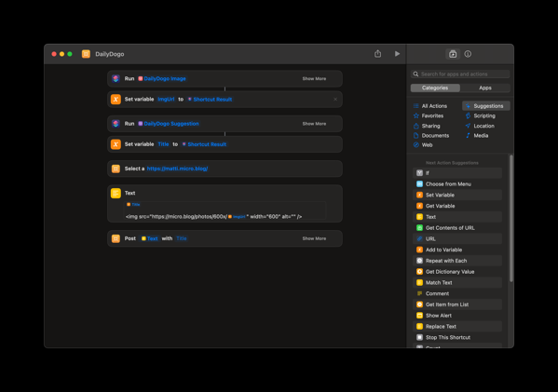The height and width of the screenshot is (392, 558).
Task: Open Scripting category
Action: click(x=480, y=116)
